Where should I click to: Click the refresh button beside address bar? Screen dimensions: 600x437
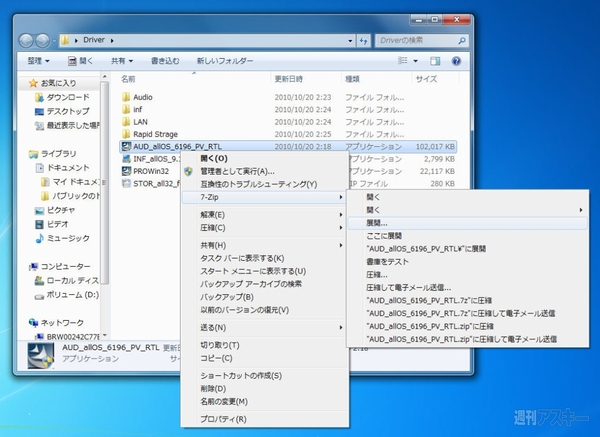(364, 41)
